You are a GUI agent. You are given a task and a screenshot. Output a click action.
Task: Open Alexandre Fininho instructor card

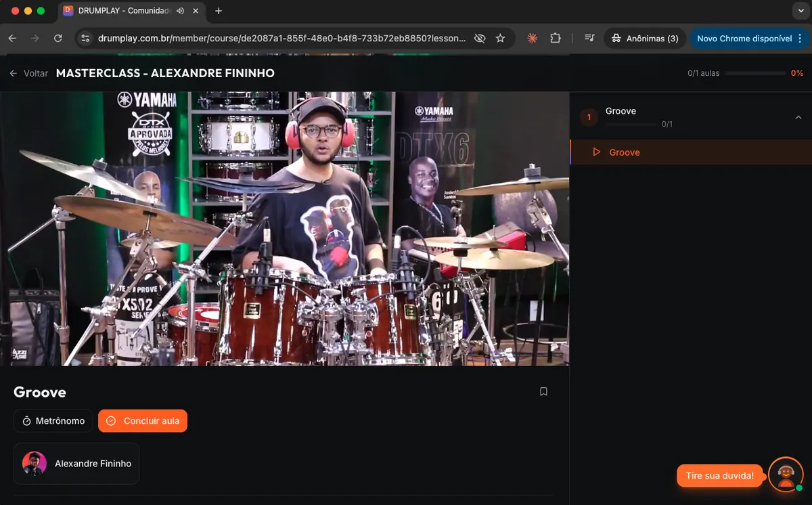click(76, 464)
